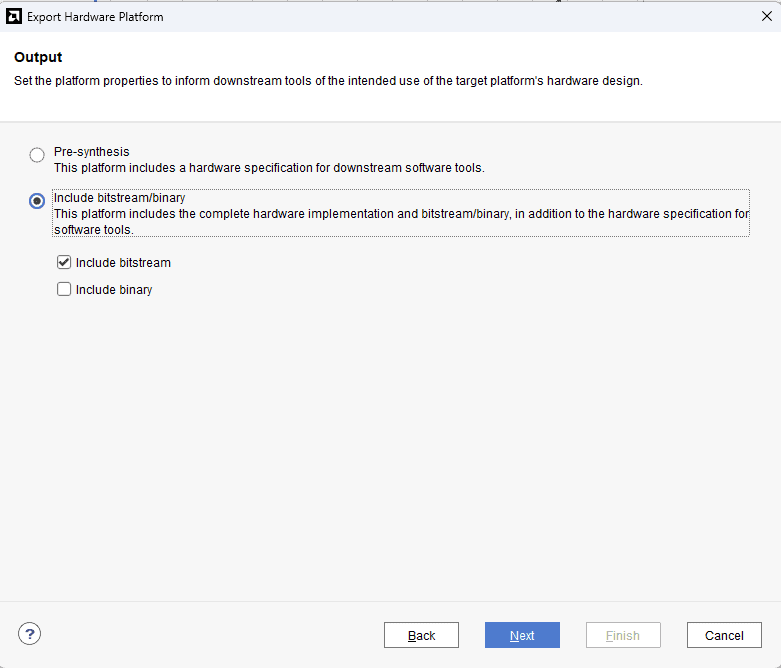This screenshot has width=781, height=668.
Task: Click the "Include bitstream" checkbox label text
Action: [x=123, y=263]
